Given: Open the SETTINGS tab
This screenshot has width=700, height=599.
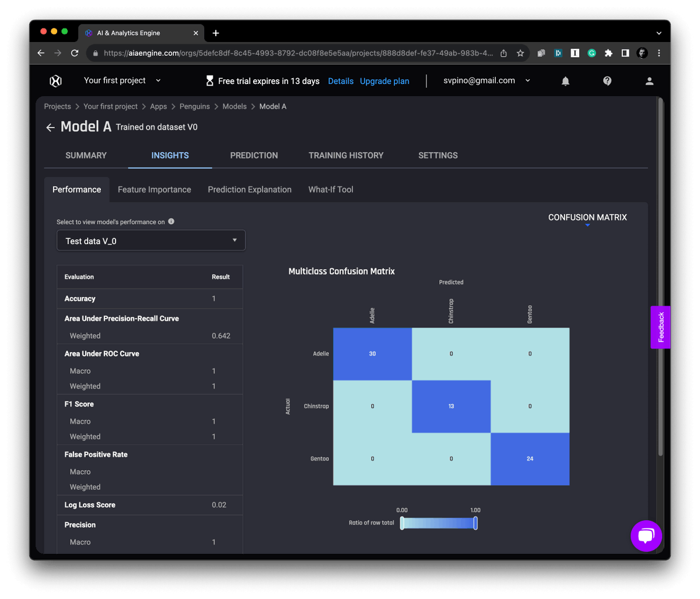Looking at the screenshot, I should [438, 156].
